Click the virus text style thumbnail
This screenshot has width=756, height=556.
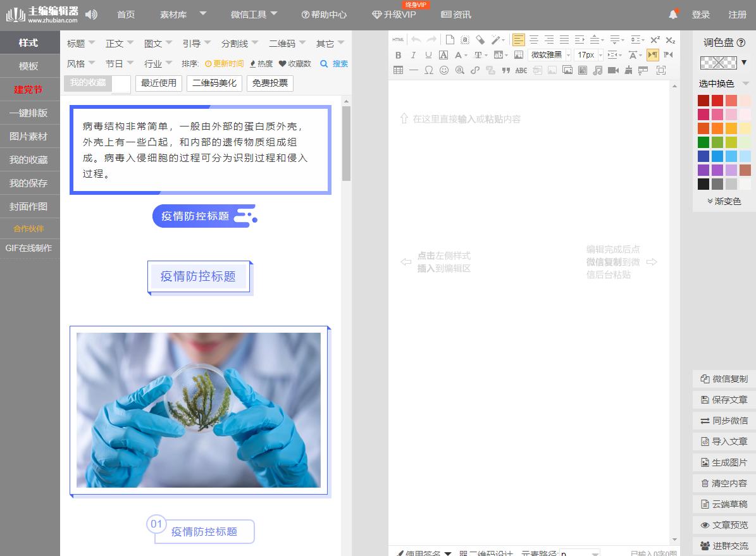(201, 149)
